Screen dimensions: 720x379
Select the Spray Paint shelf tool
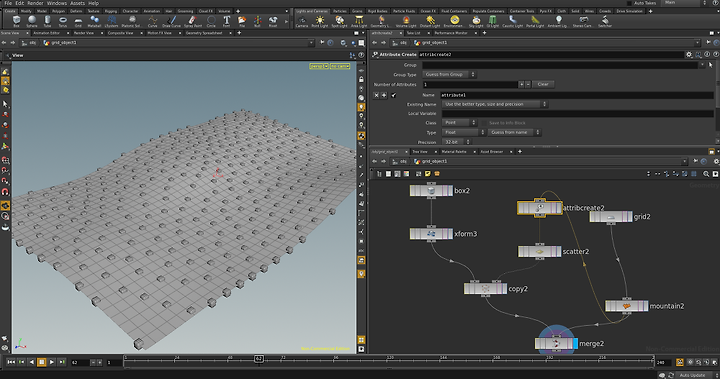click(193, 21)
